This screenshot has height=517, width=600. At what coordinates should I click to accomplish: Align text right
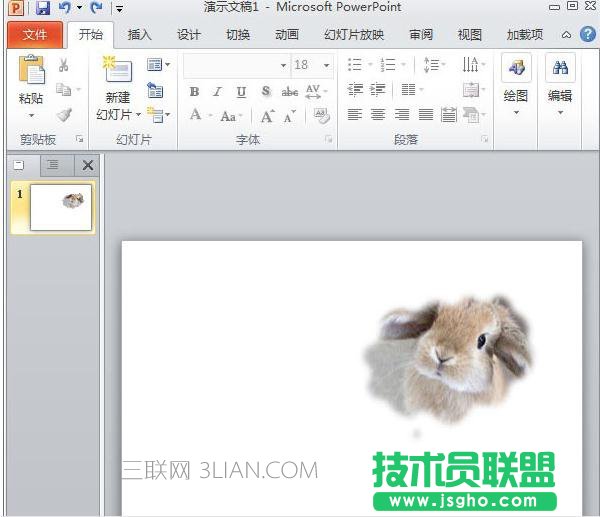tap(402, 114)
